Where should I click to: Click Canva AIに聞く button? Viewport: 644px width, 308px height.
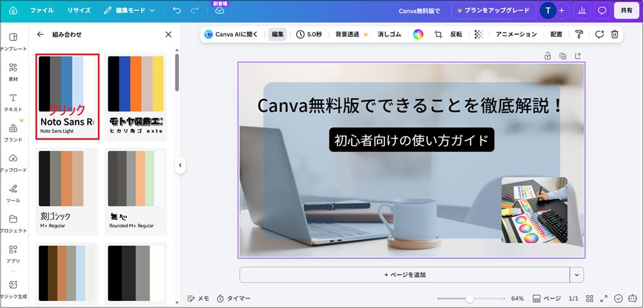[231, 35]
